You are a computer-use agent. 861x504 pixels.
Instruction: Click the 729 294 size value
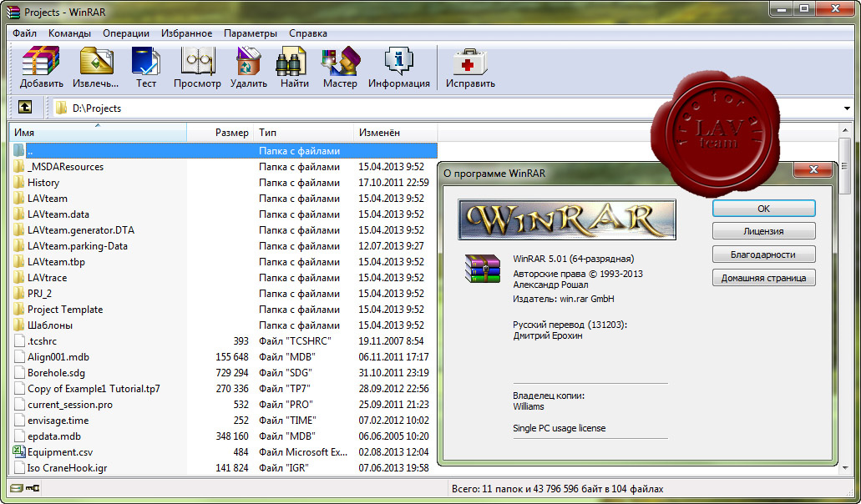(231, 373)
